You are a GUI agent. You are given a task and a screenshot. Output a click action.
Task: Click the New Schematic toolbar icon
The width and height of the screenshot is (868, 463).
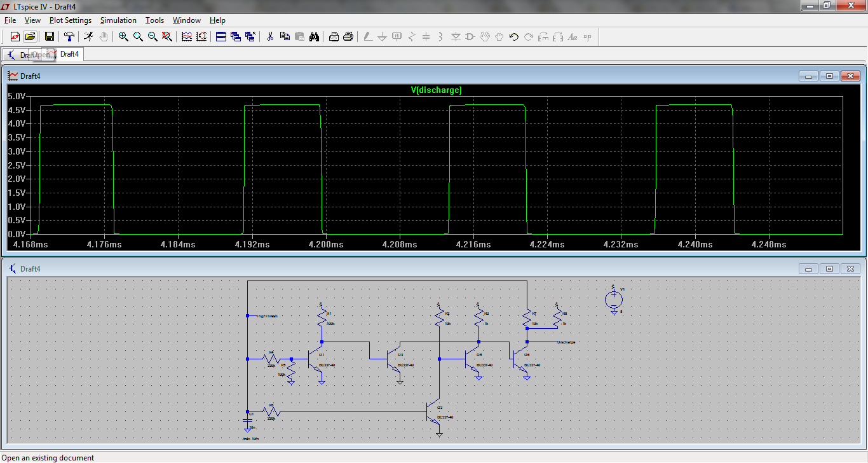pyautogui.click(x=15, y=37)
